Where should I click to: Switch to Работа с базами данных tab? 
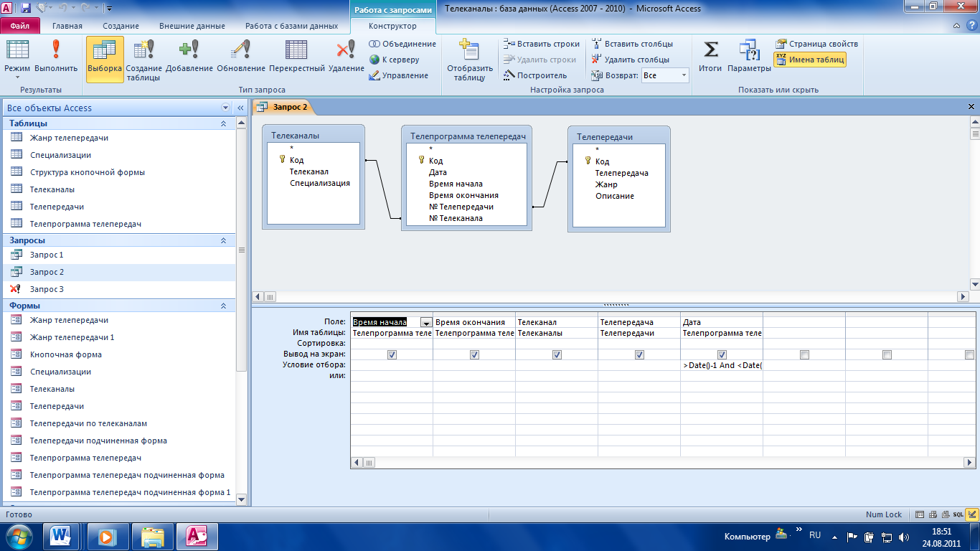pyautogui.click(x=291, y=26)
